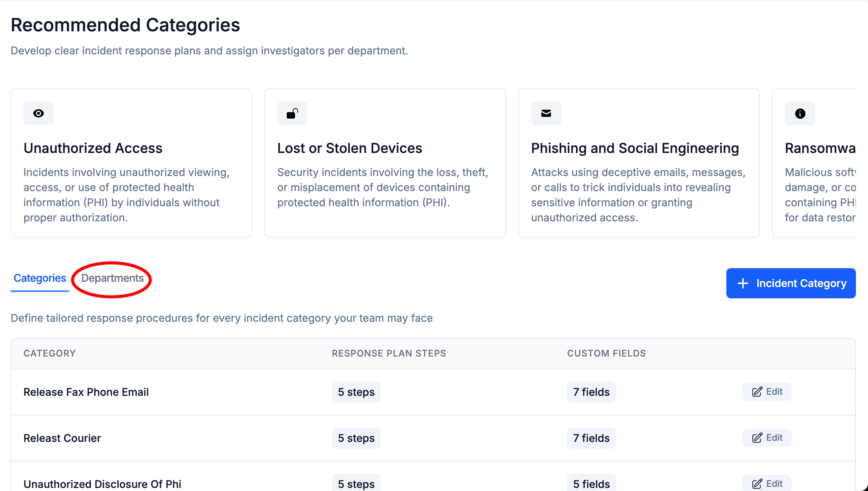Click the eye icon on Unauthorized Access card
The width and height of the screenshot is (868, 491).
coord(39,113)
